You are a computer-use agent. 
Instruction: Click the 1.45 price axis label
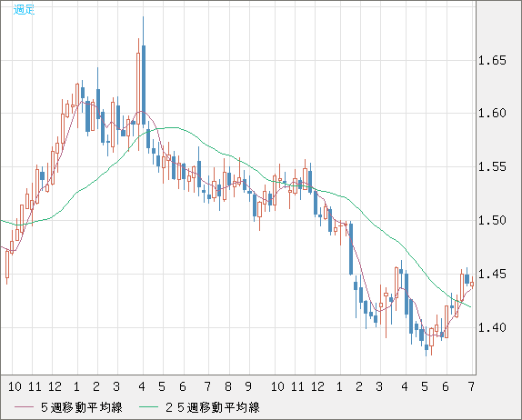pyautogui.click(x=492, y=275)
